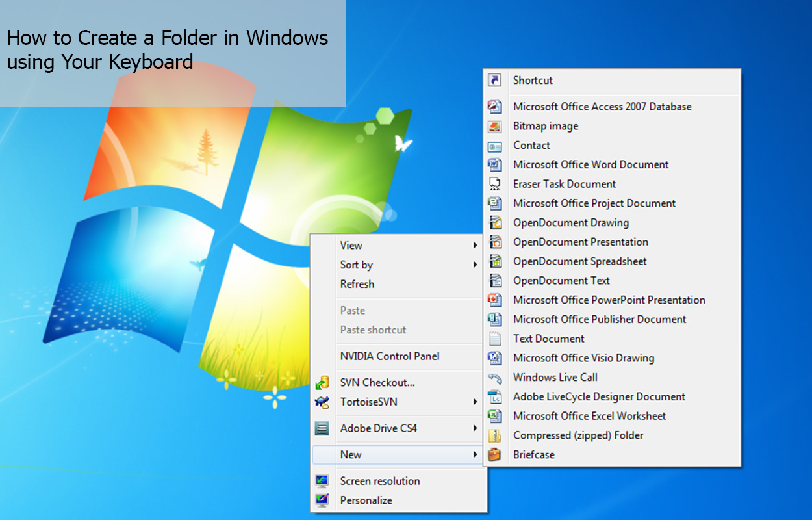Click the Windows Live Call phone icon
The width and height of the screenshot is (812, 520).
(495, 378)
